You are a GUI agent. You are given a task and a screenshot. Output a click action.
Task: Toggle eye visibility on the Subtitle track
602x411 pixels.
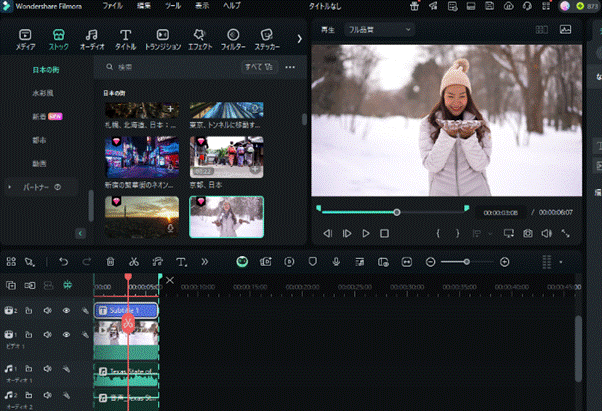(x=67, y=311)
